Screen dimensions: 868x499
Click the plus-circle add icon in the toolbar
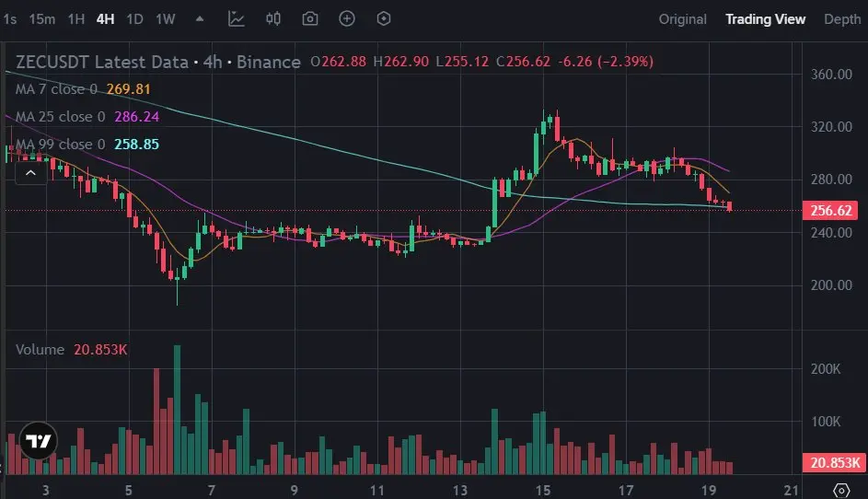(347, 18)
